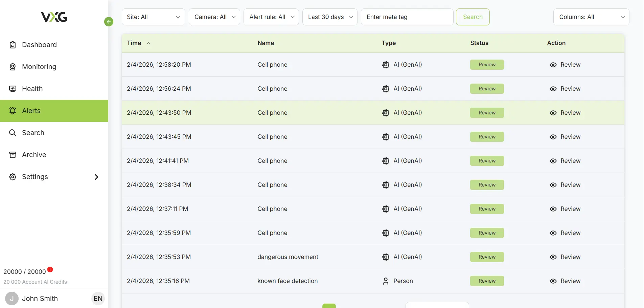Click the Dashboard clipboard icon
The width and height of the screenshot is (644, 308).
[13, 45]
